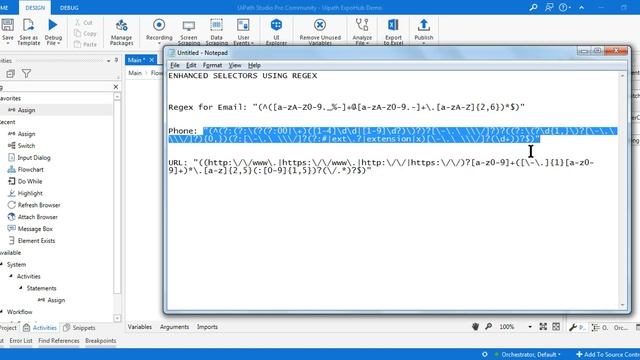Collapse the Statements tree node
The image size is (640, 360).
(21, 288)
